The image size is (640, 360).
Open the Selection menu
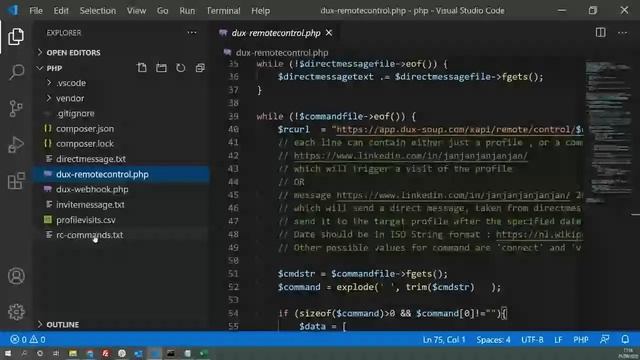98,11
